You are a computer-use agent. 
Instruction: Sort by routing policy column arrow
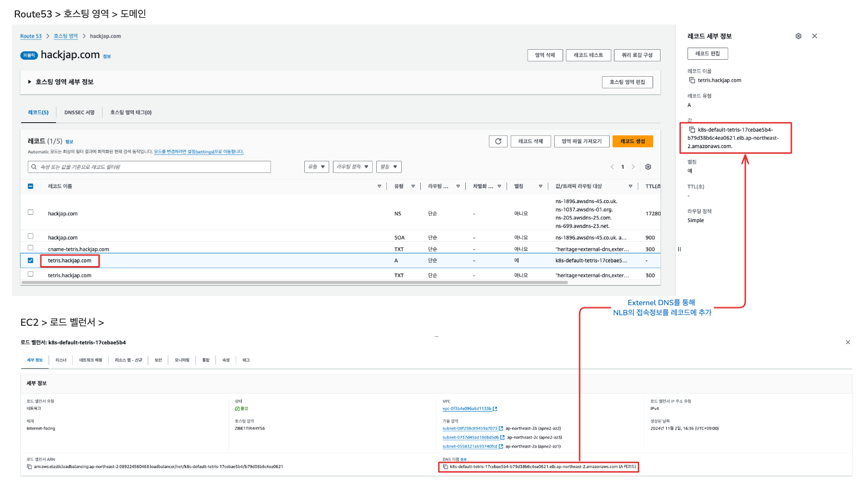[x=458, y=186]
